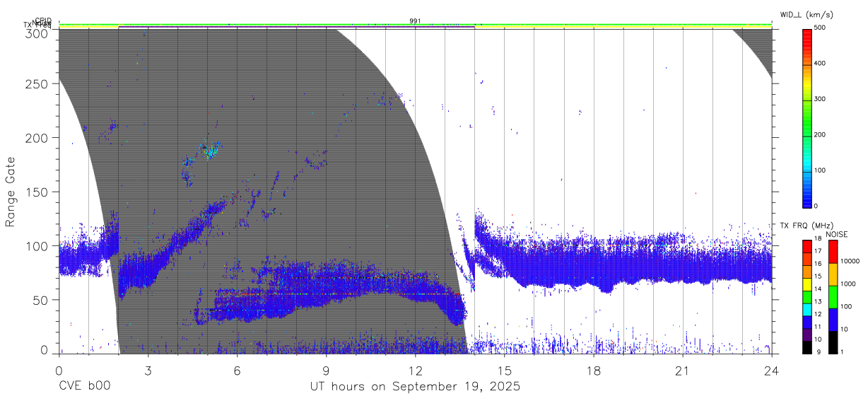
Task: Click the yellow 14-15 MHz TX FRQ swatch
Action: (x=807, y=284)
